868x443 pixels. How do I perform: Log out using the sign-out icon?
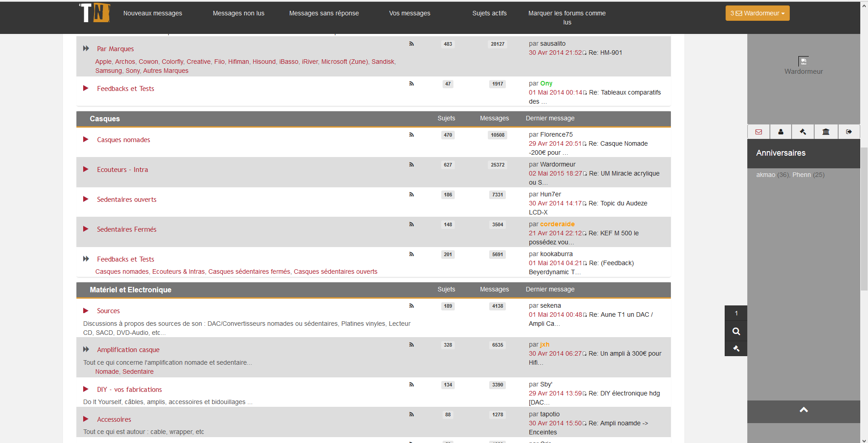(849, 132)
